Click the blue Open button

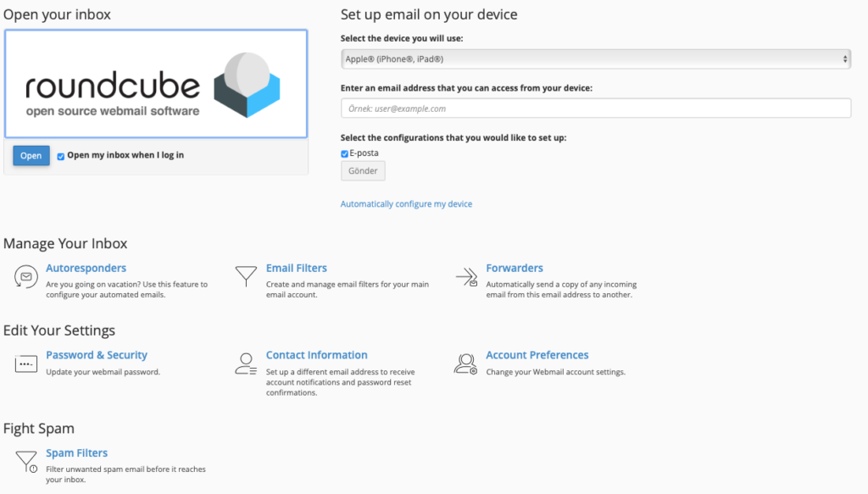tap(31, 155)
